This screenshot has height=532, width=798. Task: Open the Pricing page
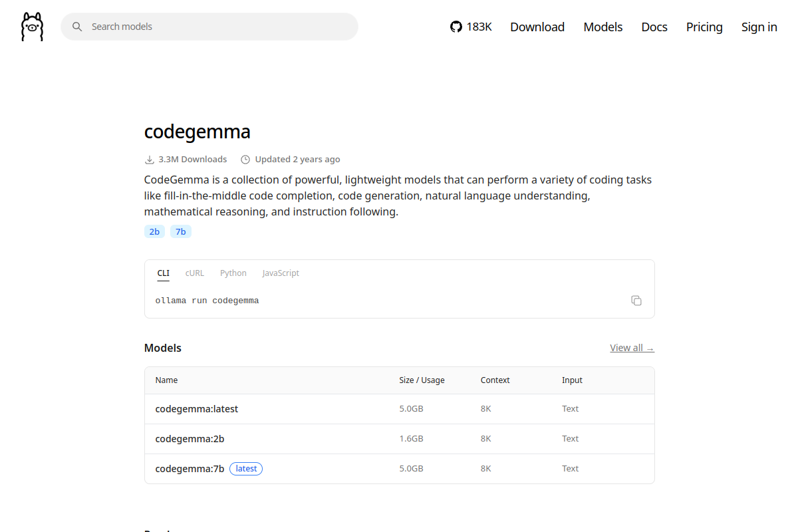coord(704,27)
